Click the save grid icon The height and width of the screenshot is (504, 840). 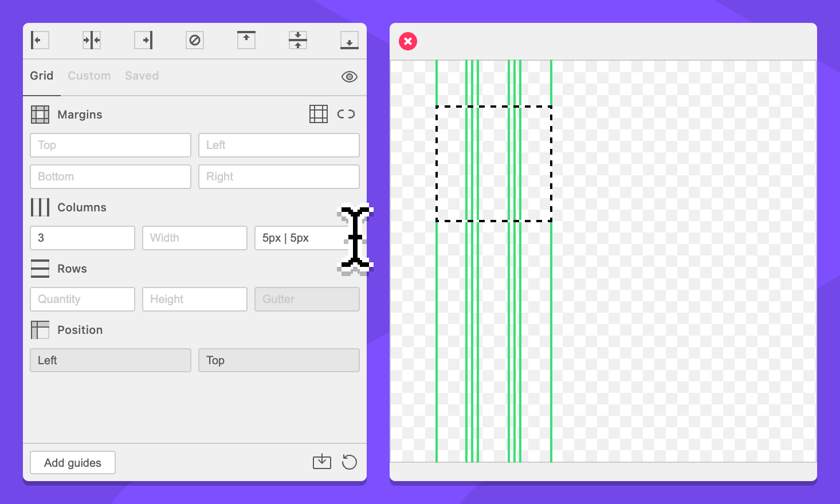(322, 462)
